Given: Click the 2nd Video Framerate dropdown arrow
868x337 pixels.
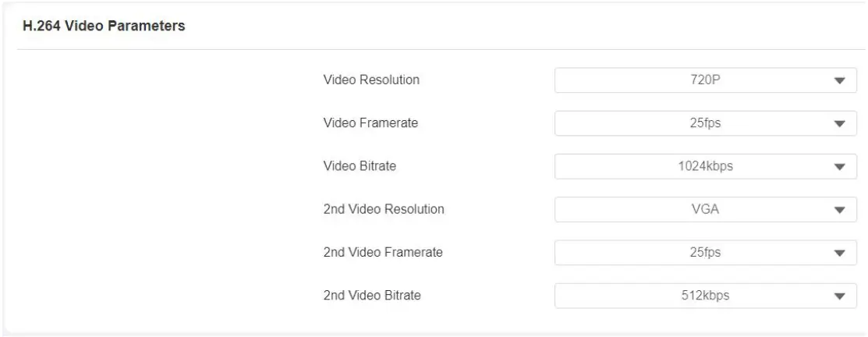Looking at the screenshot, I should pos(840,253).
